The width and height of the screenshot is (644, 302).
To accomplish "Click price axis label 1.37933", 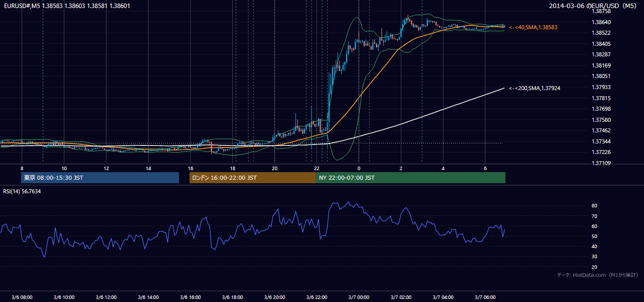I will (x=601, y=87).
